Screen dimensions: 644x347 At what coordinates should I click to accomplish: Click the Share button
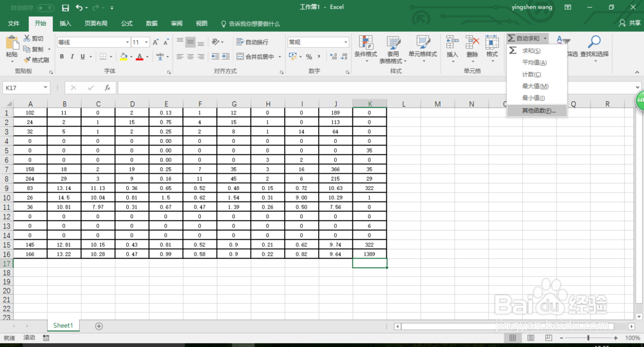pos(630,23)
